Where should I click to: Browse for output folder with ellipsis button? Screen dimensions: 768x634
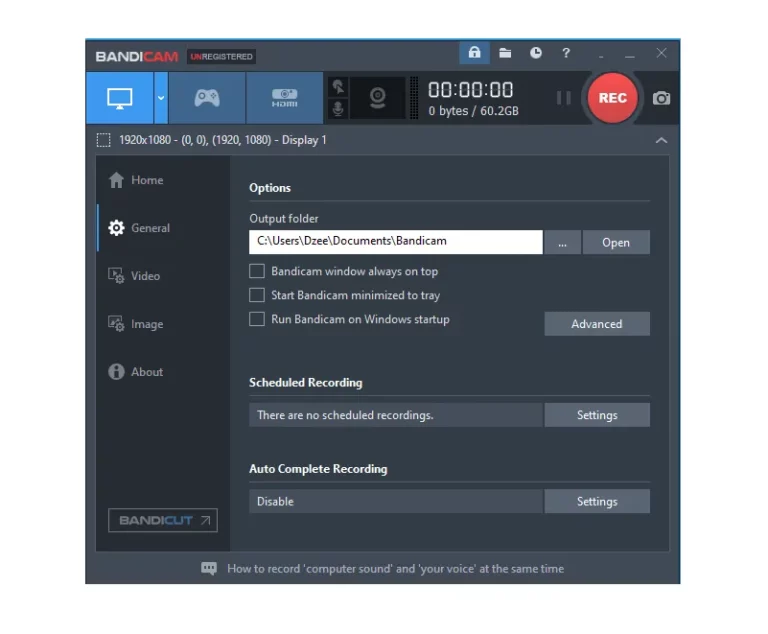pyautogui.click(x=562, y=243)
